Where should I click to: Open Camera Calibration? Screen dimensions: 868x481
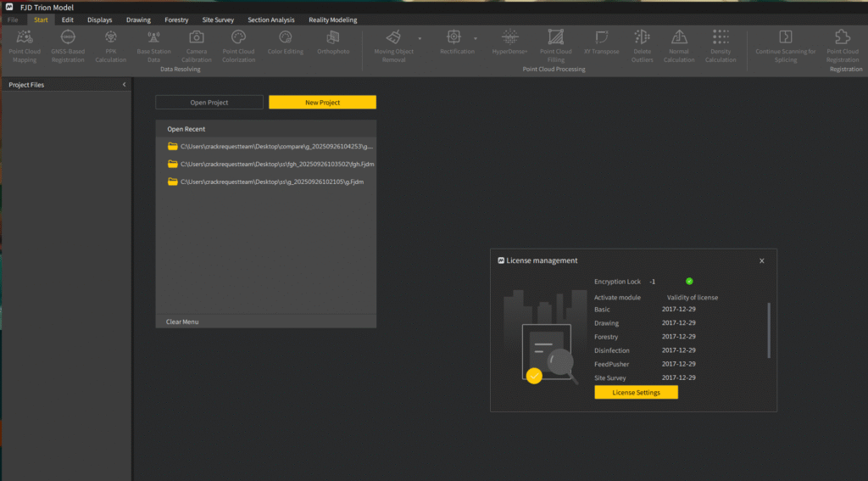[x=197, y=46]
